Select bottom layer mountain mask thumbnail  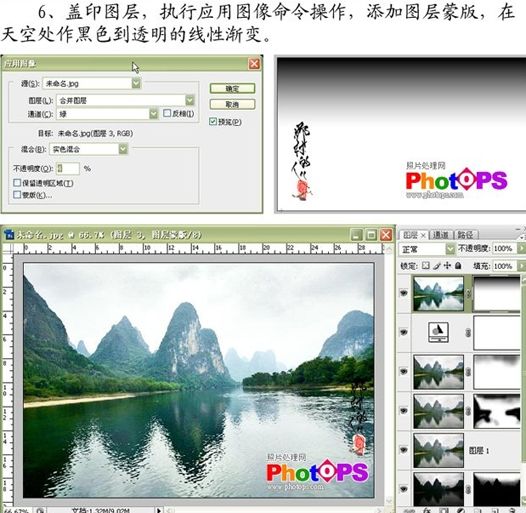497,489
